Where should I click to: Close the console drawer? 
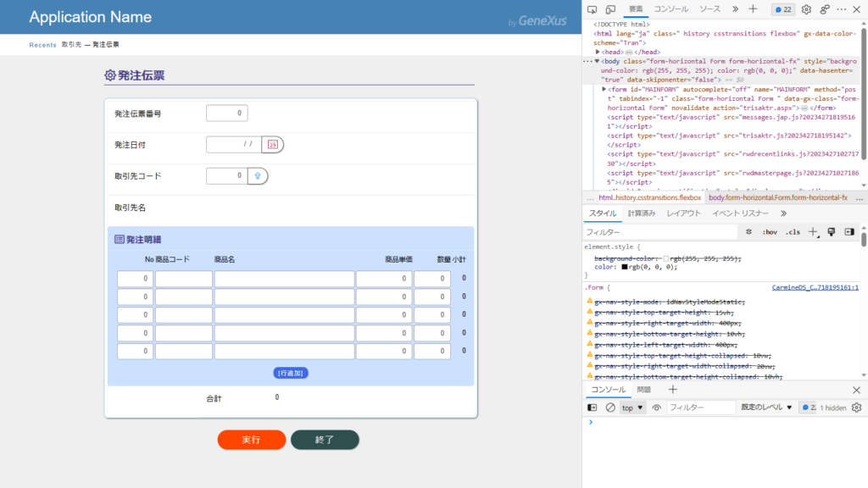[x=856, y=390]
